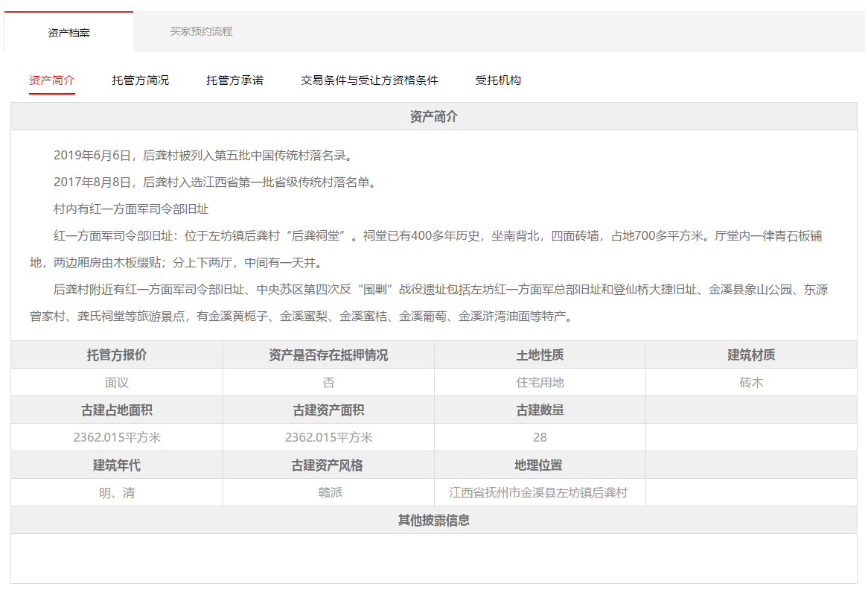This screenshot has height=601, width=868.
Task: Click paragraph starting 红一方面军司令部旧址：位于左坊镇
Action: (427, 249)
